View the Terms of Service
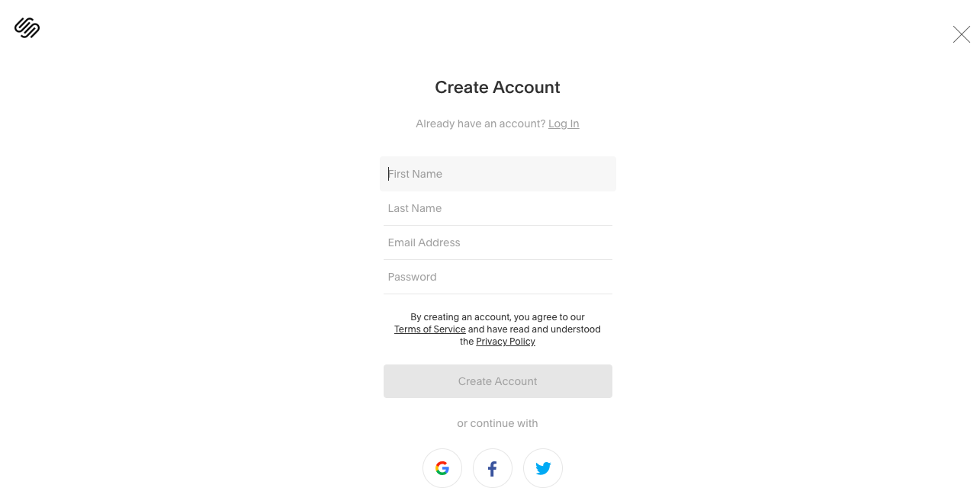 coord(429,329)
